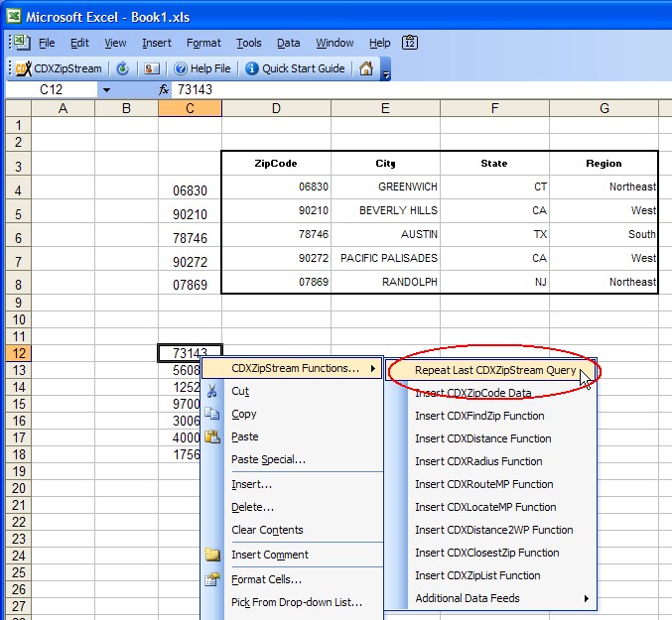Screen dimensions: 672x620
Task: Choose Insert CDXDistance Function
Action: tap(490, 438)
